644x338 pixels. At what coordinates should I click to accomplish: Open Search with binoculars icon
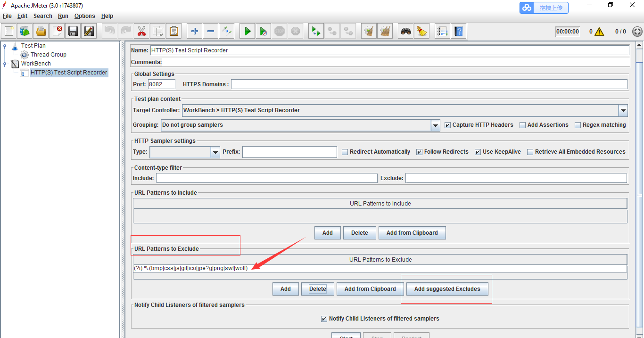point(406,31)
